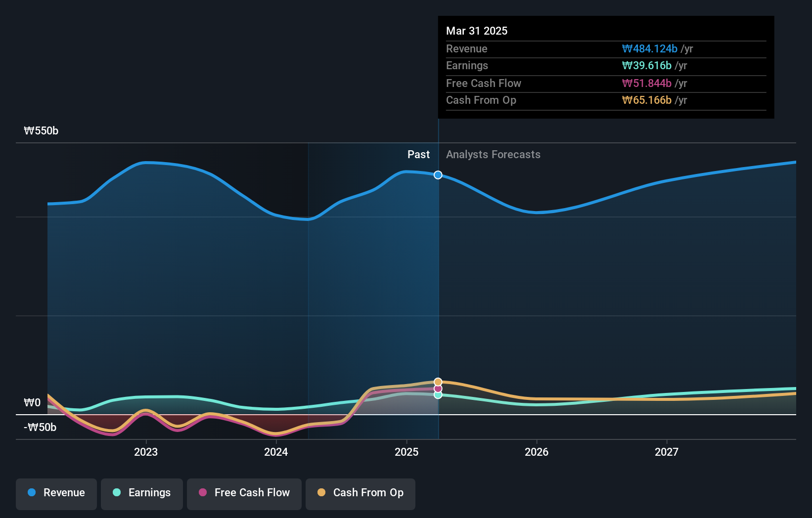
Task: Click the -₩50b y-axis label
Action: click(40, 427)
